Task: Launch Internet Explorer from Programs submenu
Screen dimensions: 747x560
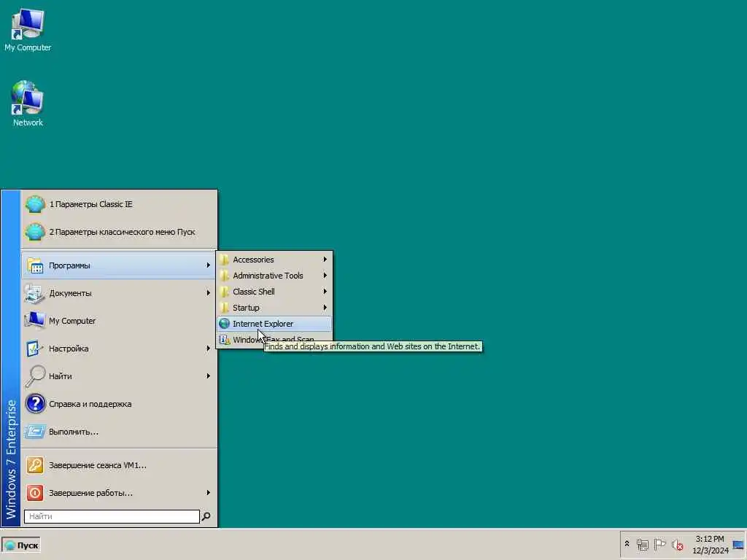Action: pos(274,324)
